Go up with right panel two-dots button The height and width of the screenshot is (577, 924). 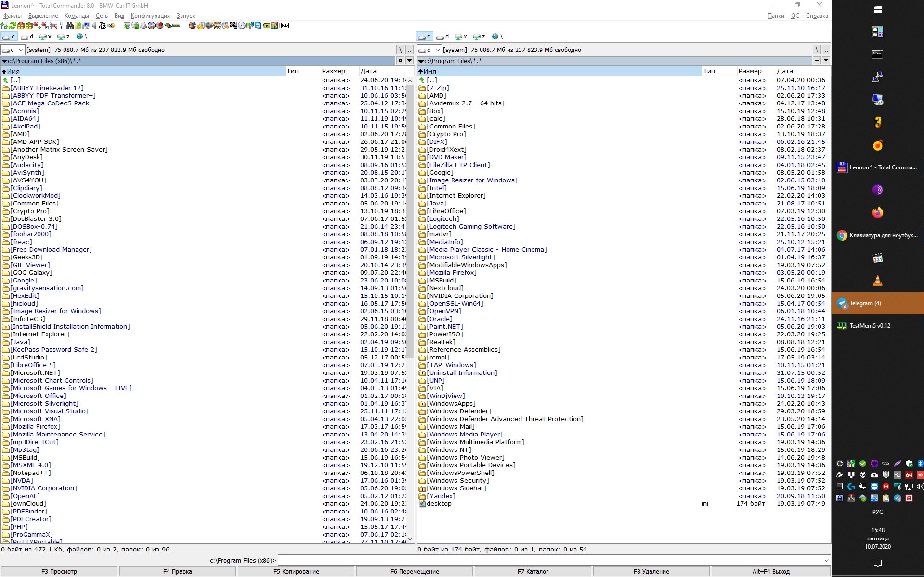(826, 50)
